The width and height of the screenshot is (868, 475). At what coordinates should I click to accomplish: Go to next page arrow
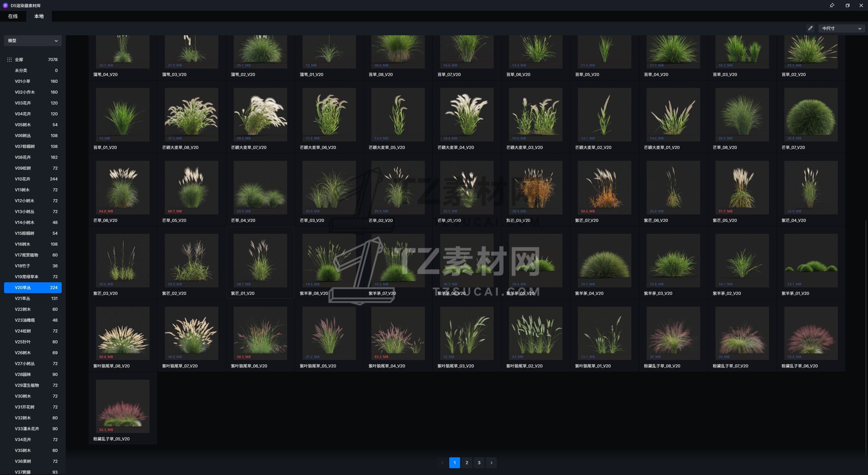point(491,463)
